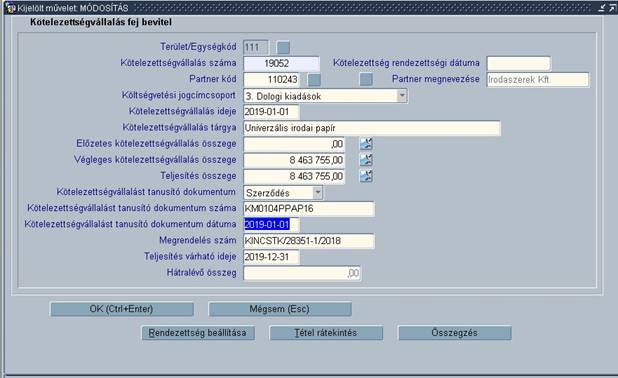Expand the Szerződés document type dropdown

318,193
